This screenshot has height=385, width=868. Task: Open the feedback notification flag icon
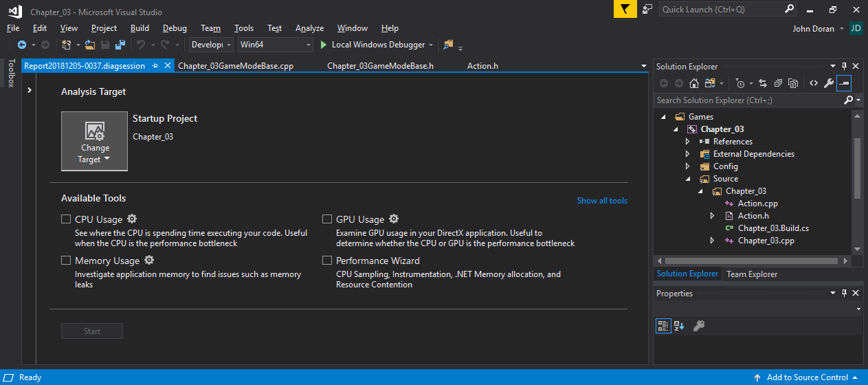(625, 9)
